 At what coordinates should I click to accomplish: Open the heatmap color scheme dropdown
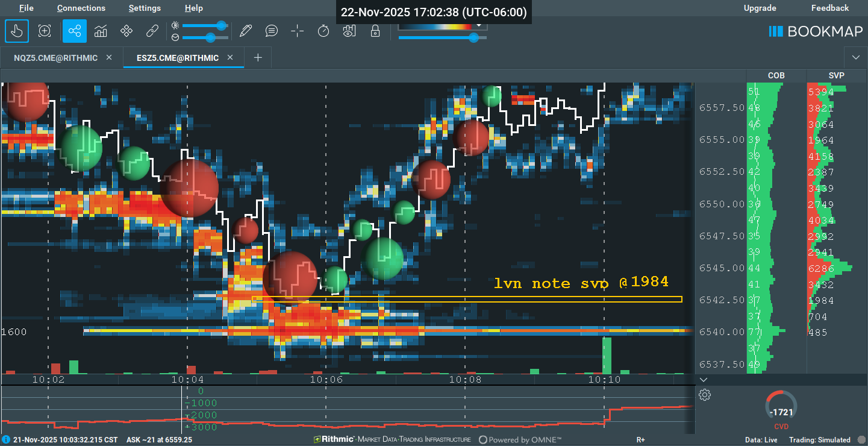click(479, 25)
